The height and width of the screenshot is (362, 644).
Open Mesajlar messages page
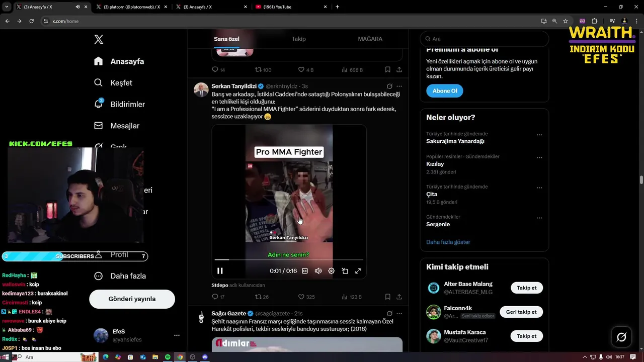[117, 126]
